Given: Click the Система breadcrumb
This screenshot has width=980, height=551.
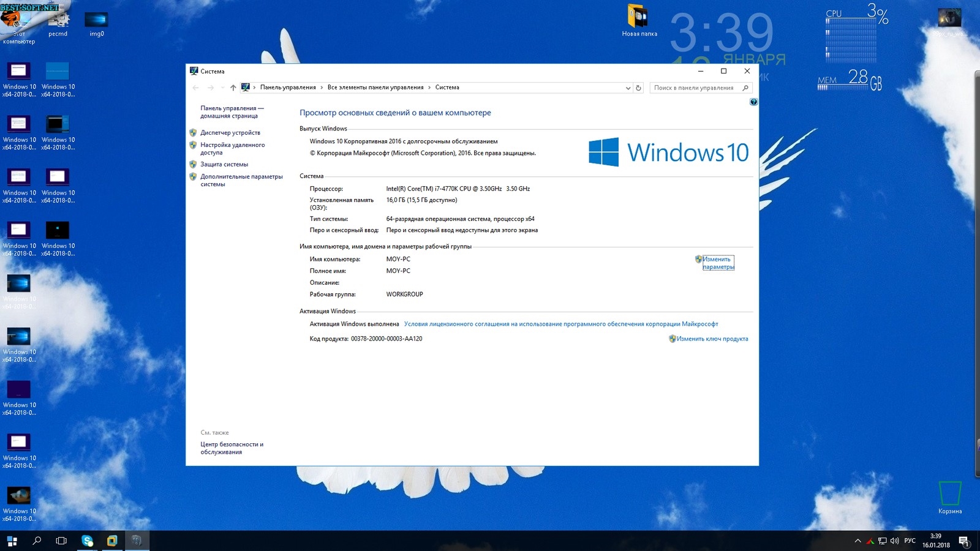Looking at the screenshot, I should point(447,88).
